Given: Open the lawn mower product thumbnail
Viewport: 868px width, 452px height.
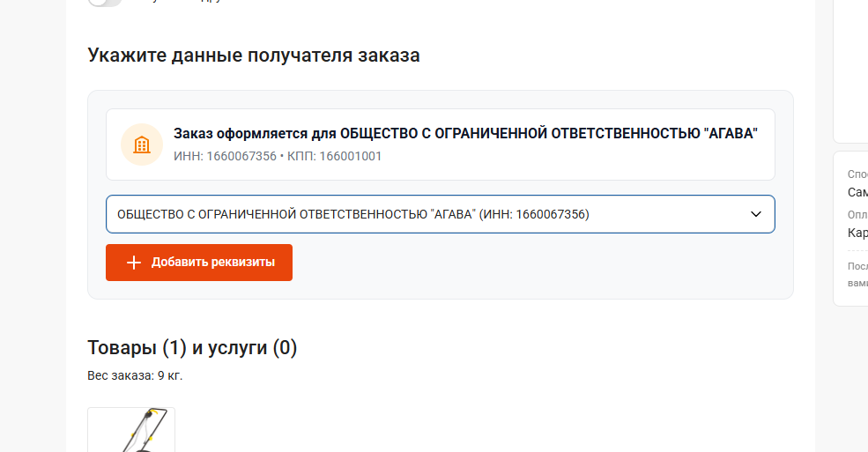Looking at the screenshot, I should 131,430.
